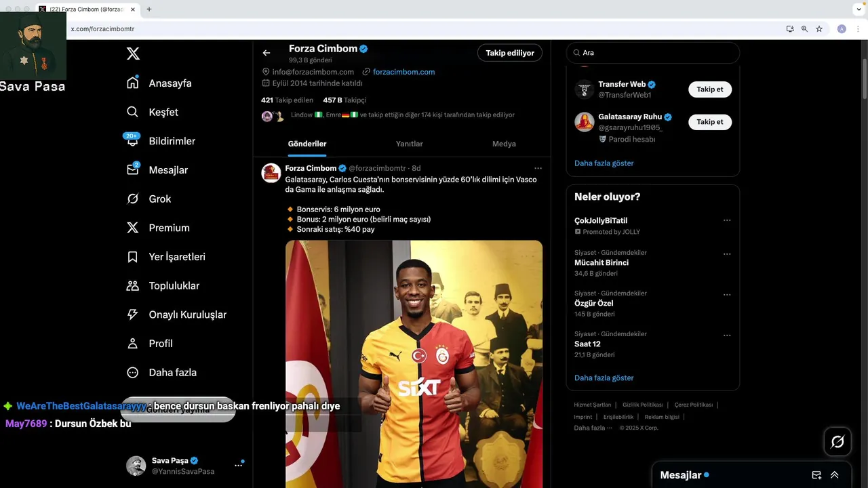Open Bildirimler bell icon
868x488 pixels.
click(133, 141)
